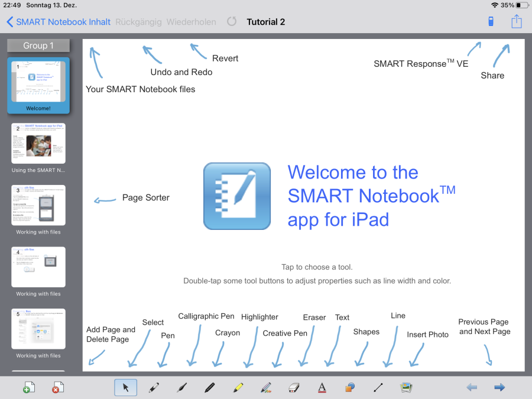The height and width of the screenshot is (399, 532).
Task: Switch to the Eraser tool
Action: click(294, 388)
